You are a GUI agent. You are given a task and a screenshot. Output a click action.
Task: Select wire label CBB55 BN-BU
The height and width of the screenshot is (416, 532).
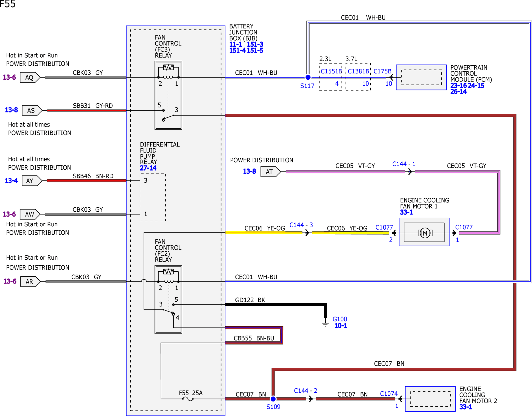[x=254, y=338]
